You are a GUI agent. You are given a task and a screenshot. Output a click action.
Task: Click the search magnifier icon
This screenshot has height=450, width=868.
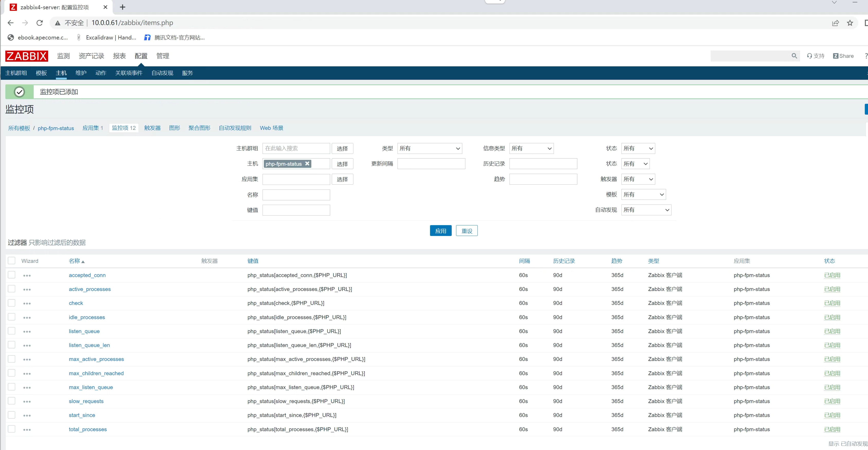[794, 56]
